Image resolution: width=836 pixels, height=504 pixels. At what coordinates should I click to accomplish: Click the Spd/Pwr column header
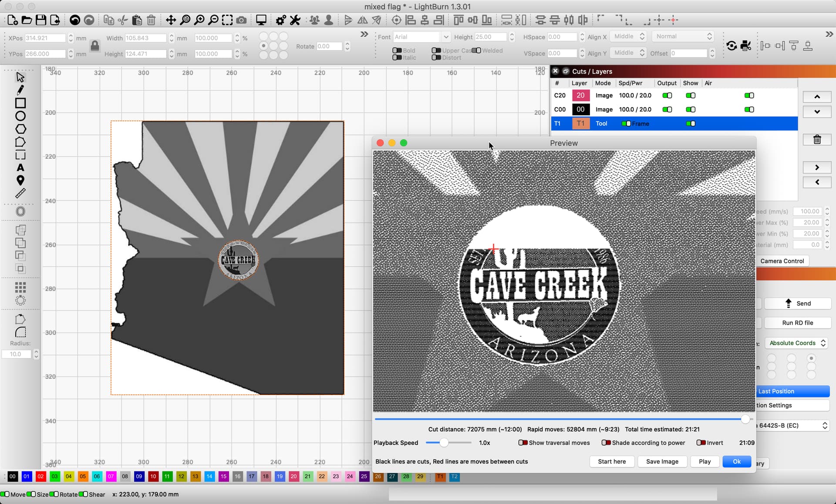click(630, 83)
